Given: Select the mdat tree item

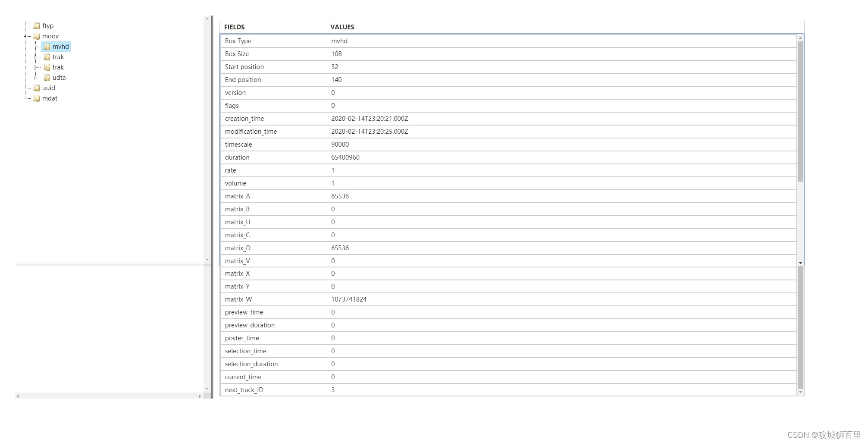Looking at the screenshot, I should [50, 98].
